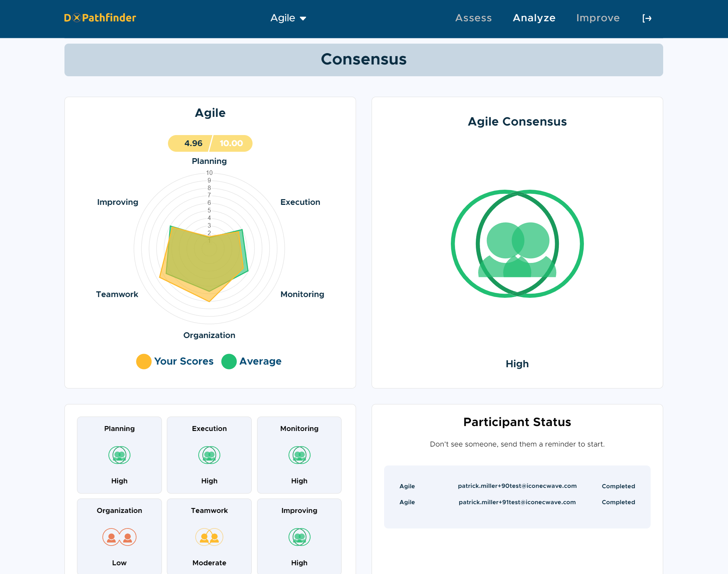Click the DXPathfinder logo link

(x=100, y=18)
